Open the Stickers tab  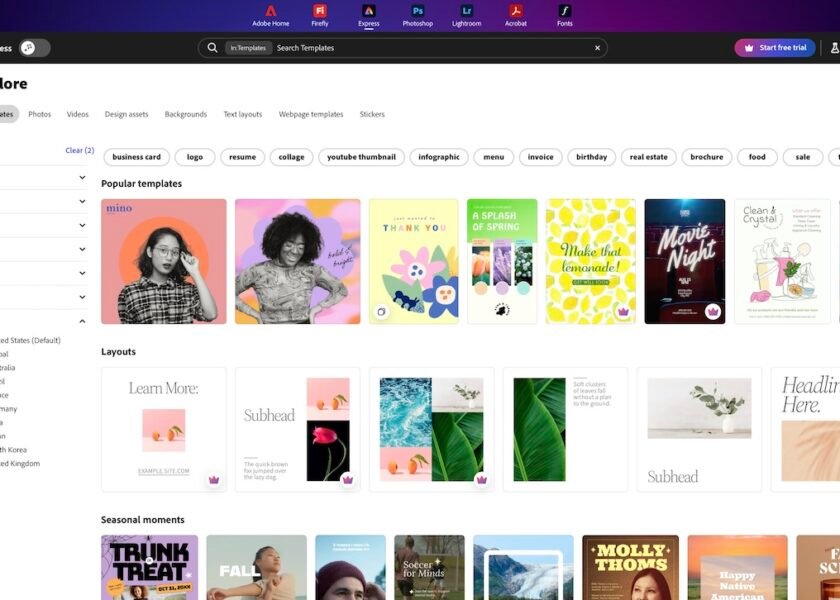[x=372, y=114]
